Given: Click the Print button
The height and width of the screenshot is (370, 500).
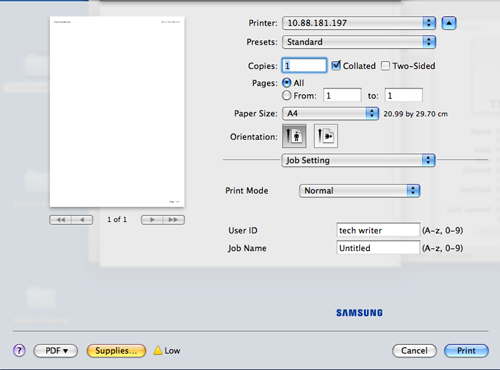Looking at the screenshot, I should click(466, 351).
